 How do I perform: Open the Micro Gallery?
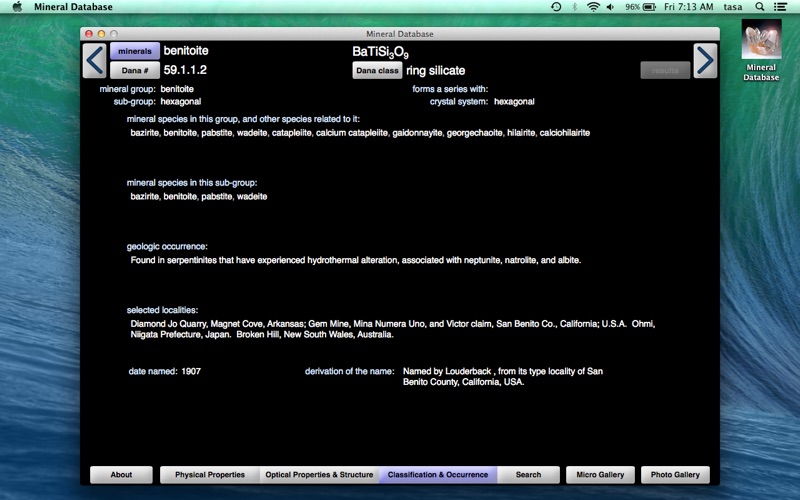[x=600, y=475]
